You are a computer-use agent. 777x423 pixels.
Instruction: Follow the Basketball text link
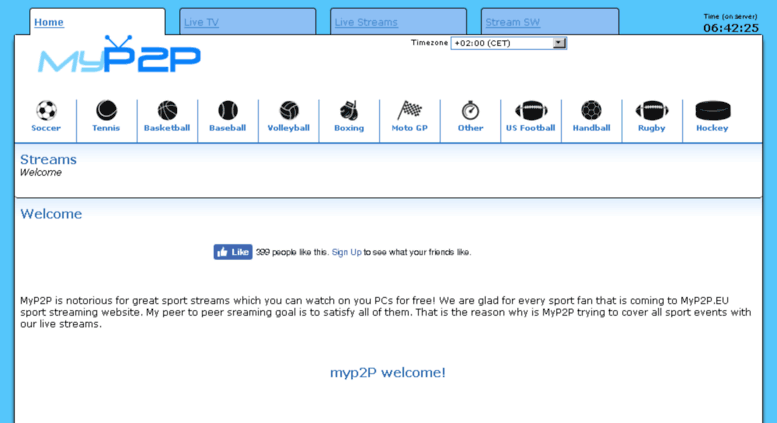(167, 128)
